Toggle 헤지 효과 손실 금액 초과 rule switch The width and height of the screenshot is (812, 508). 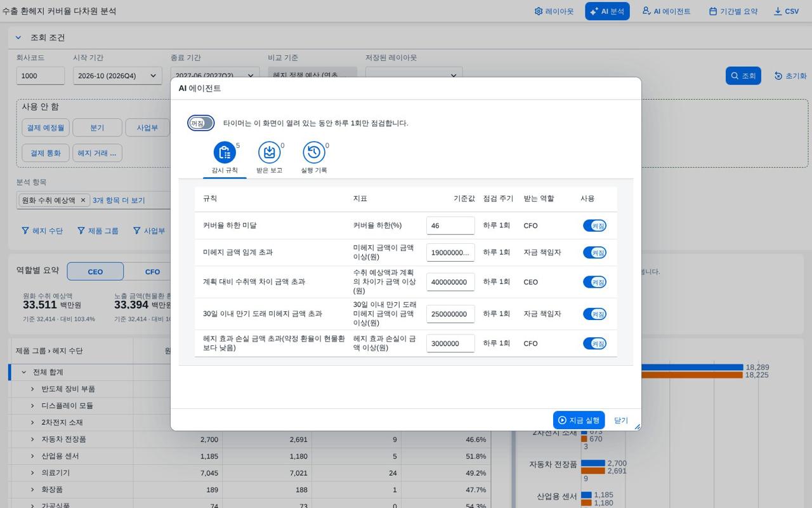pyautogui.click(x=594, y=344)
